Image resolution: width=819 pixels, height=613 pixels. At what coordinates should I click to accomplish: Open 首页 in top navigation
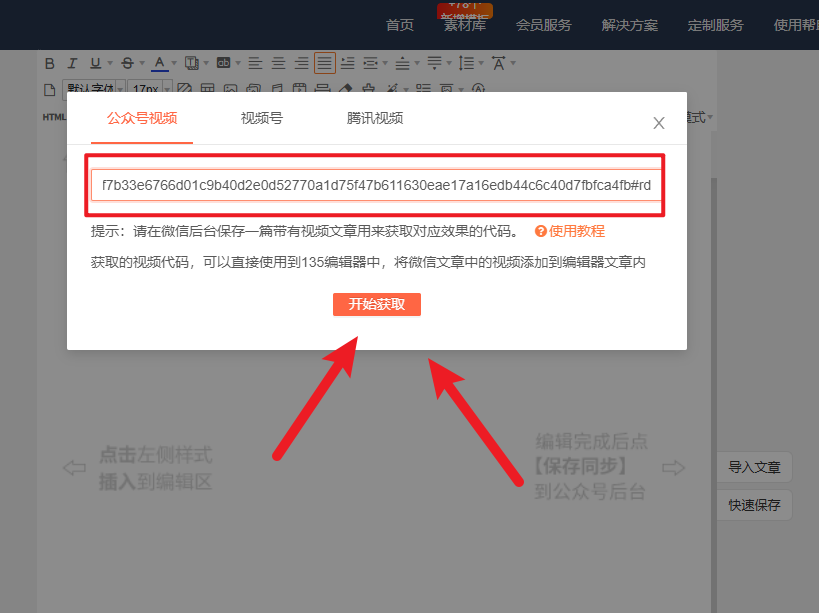400,25
